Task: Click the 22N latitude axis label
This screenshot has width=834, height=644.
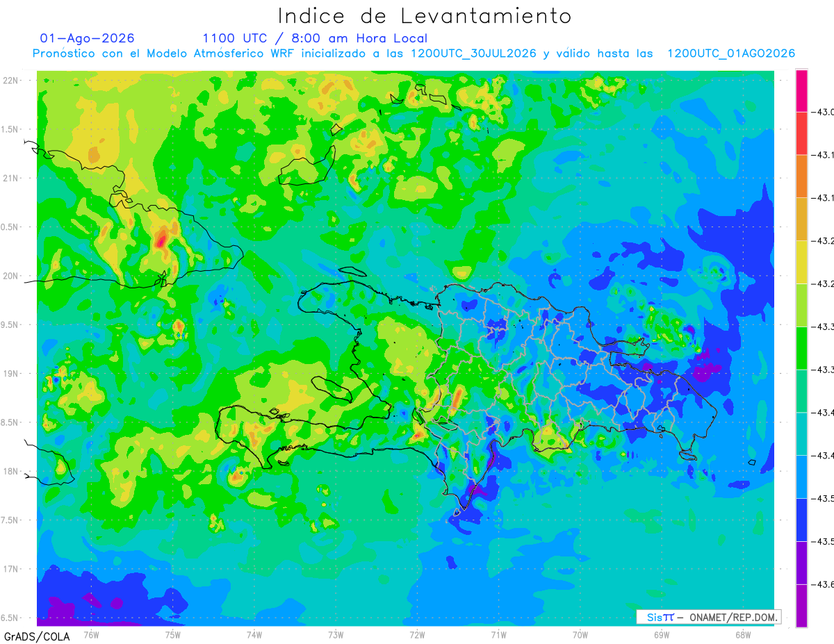Action: click(x=12, y=80)
